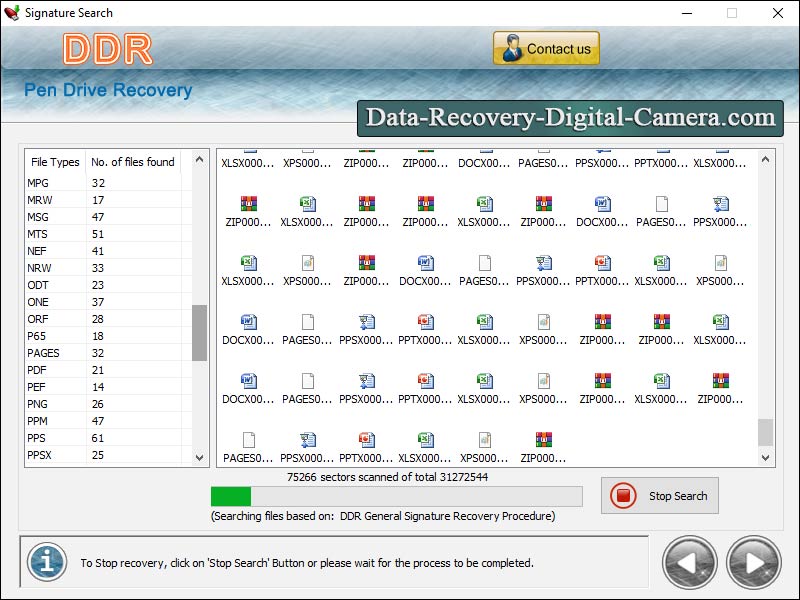Click the application icon in the title bar

click(x=14, y=13)
